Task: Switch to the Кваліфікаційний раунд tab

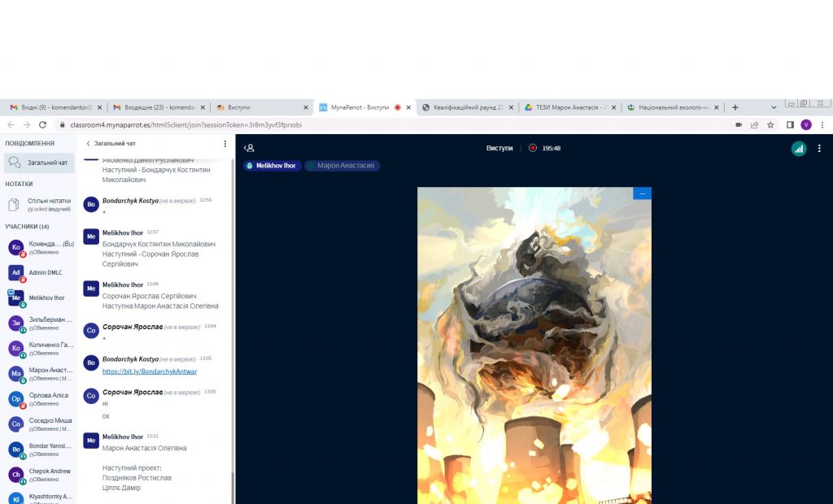Action: pyautogui.click(x=469, y=107)
